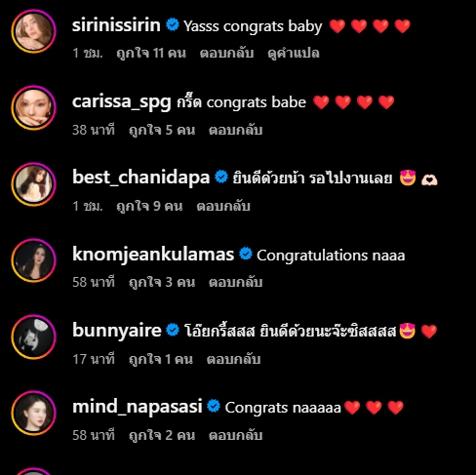Open bunnyaire's black-and-white avatar
476x475 pixels.
click(x=33, y=336)
